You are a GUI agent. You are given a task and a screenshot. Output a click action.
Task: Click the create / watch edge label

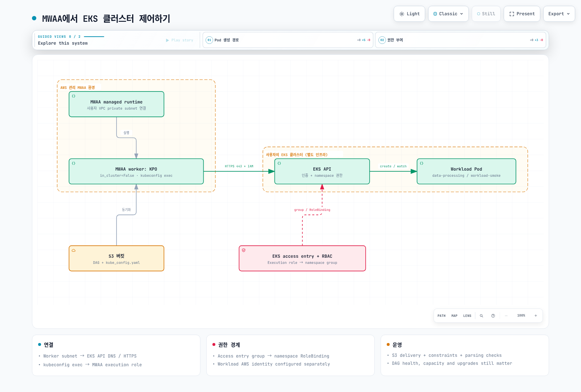pyautogui.click(x=393, y=166)
